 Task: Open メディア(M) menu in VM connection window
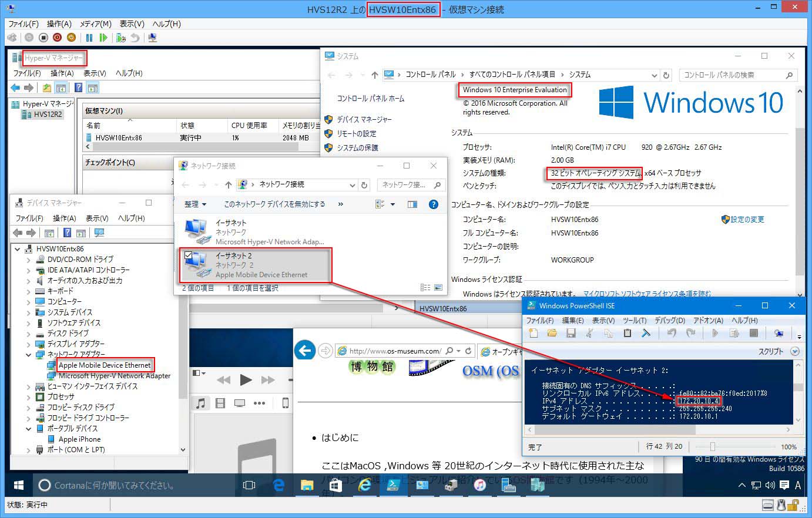(96, 24)
